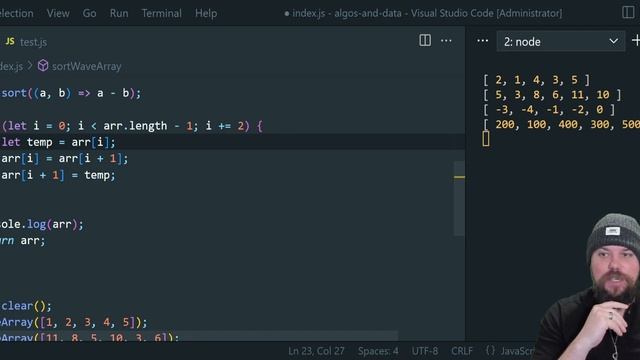Click terminal output '[ 5, 3, 8, 6, 11, 10 ]'
This screenshot has width=640, height=360.
click(552, 95)
